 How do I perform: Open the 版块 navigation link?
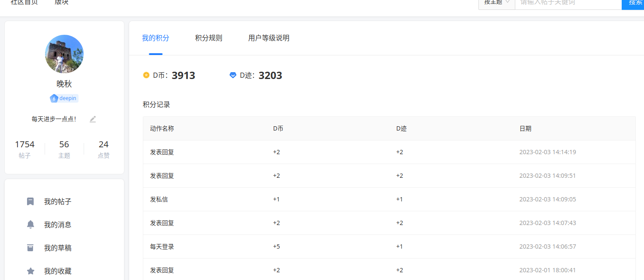coord(61,3)
